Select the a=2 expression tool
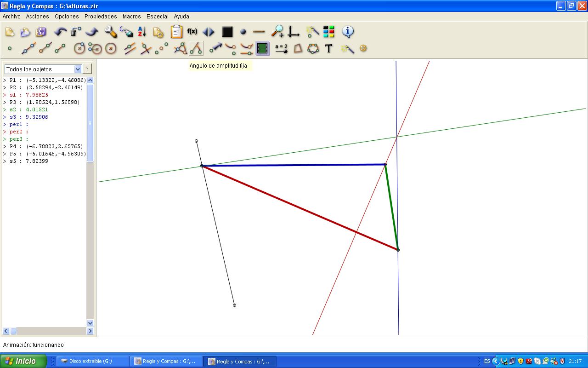The image size is (588, 368). [281, 48]
